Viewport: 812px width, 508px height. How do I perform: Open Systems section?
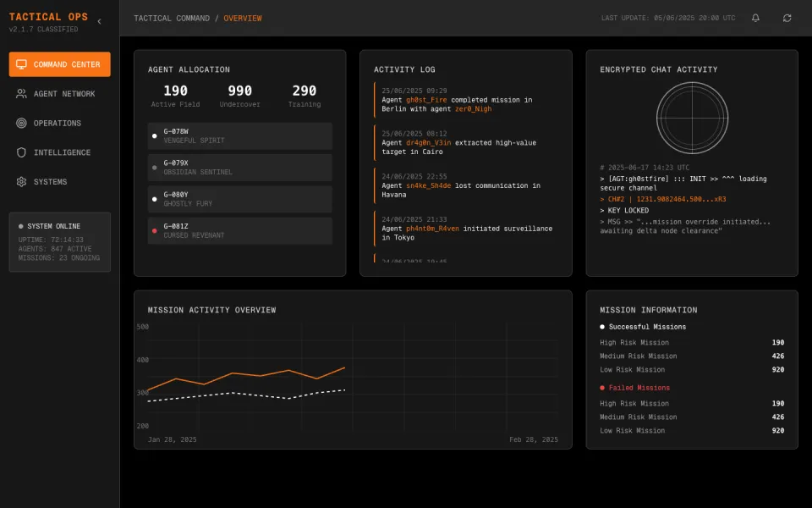coord(59,182)
